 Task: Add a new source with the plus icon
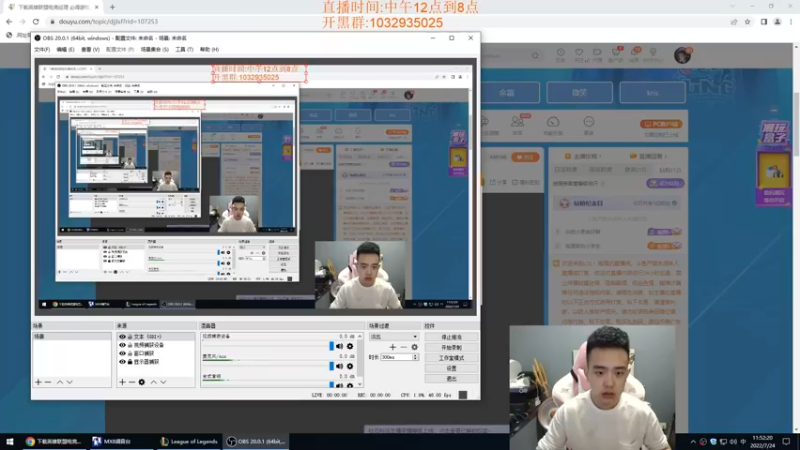[x=122, y=382]
